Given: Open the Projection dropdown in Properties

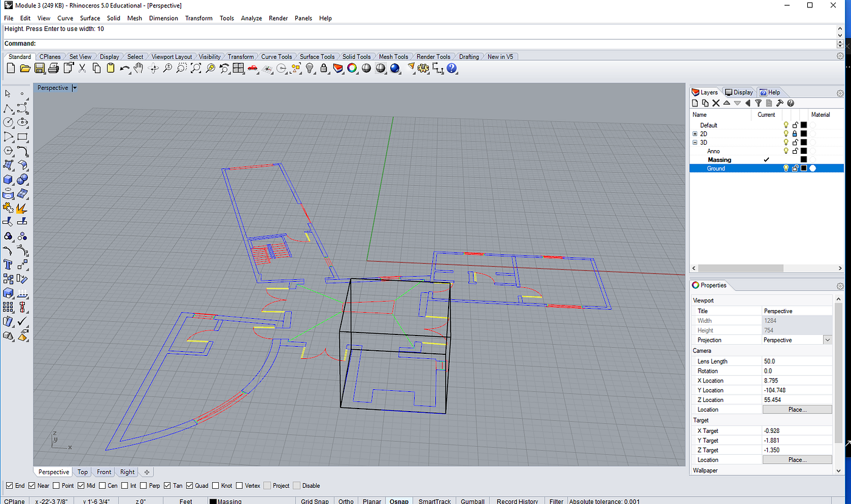Looking at the screenshot, I should [x=827, y=340].
